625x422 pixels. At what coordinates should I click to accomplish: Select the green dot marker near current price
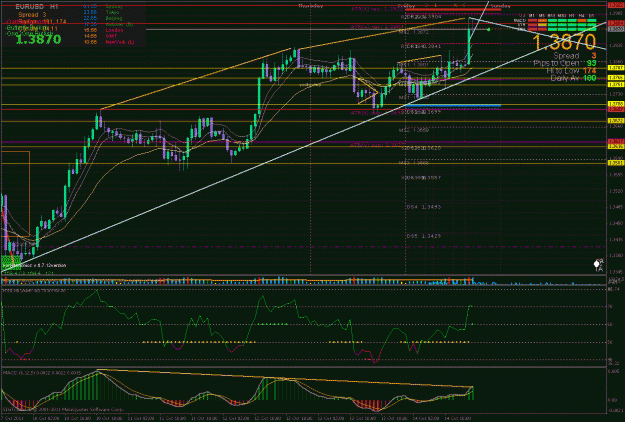(x=489, y=29)
